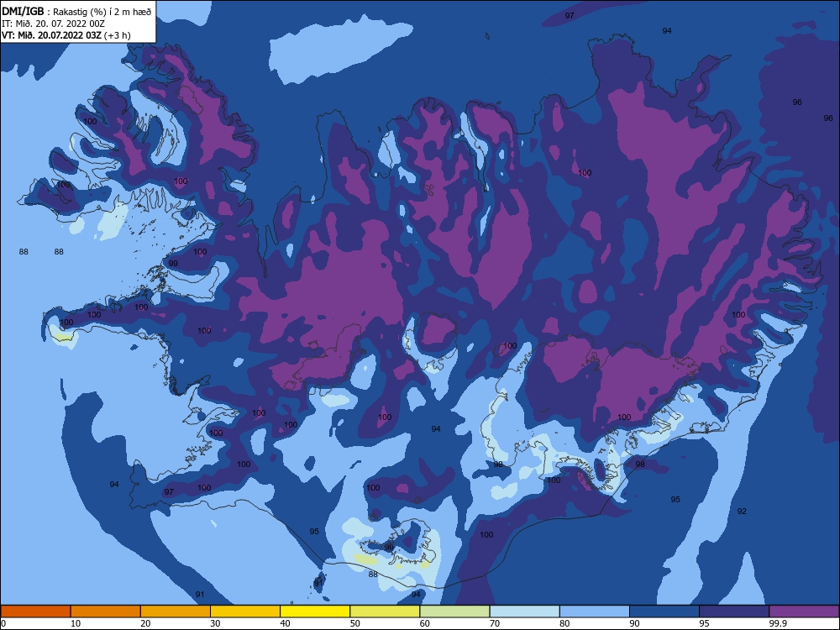This screenshot has height=630, width=840.
Task: Click the legend scale label '70'
Action: coord(495,623)
